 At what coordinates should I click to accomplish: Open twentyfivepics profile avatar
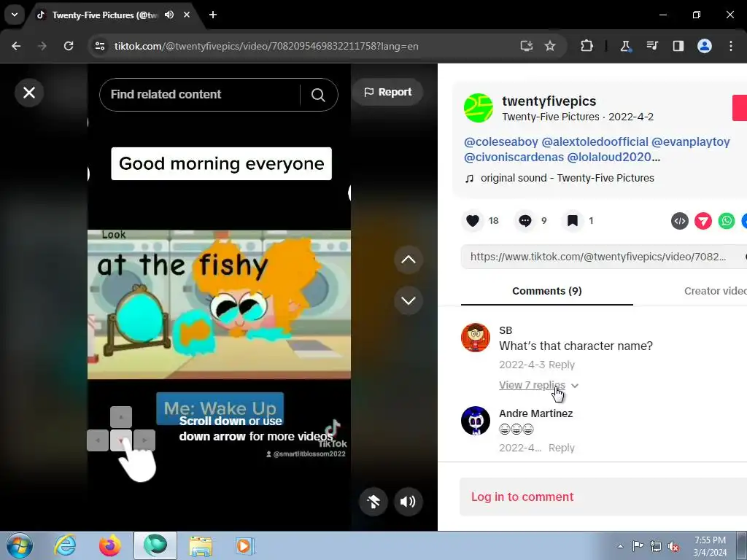479,108
